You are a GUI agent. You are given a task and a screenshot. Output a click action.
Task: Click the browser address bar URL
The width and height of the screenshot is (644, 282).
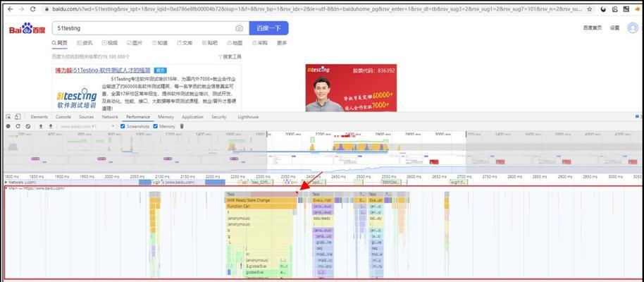click(x=316, y=8)
